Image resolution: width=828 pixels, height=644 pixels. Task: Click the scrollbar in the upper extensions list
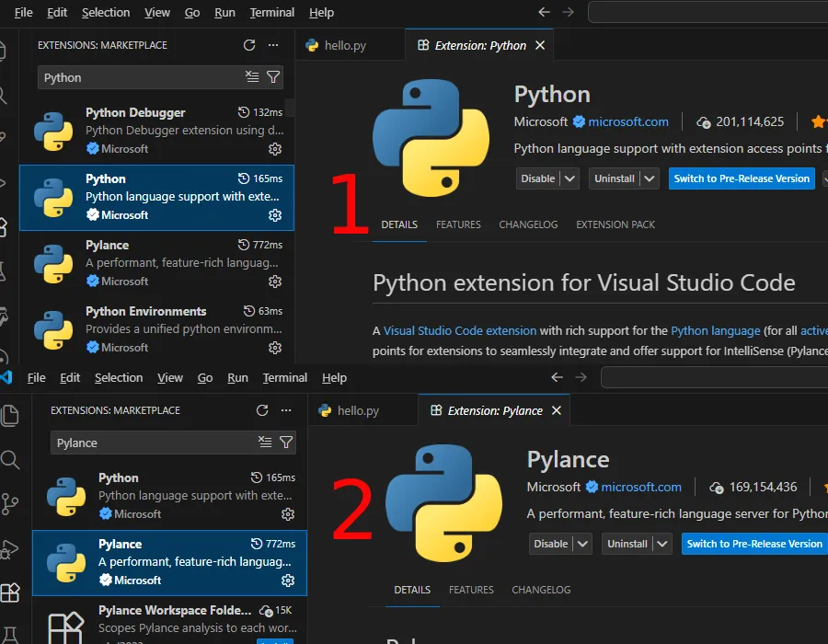coord(290,108)
